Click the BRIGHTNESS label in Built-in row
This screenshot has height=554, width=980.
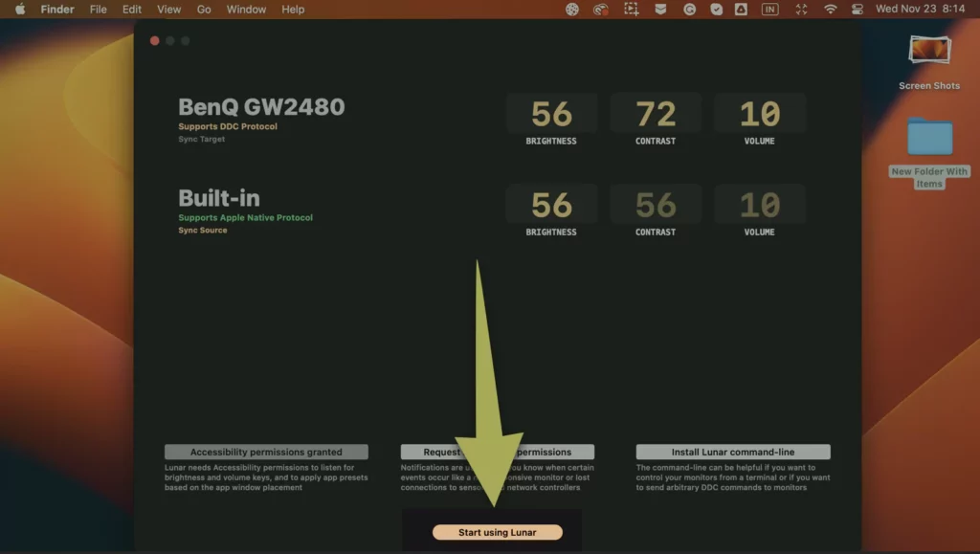click(x=551, y=233)
